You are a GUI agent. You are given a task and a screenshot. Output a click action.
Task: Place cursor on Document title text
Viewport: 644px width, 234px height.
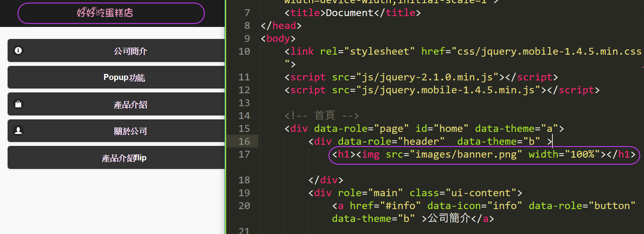(349, 13)
